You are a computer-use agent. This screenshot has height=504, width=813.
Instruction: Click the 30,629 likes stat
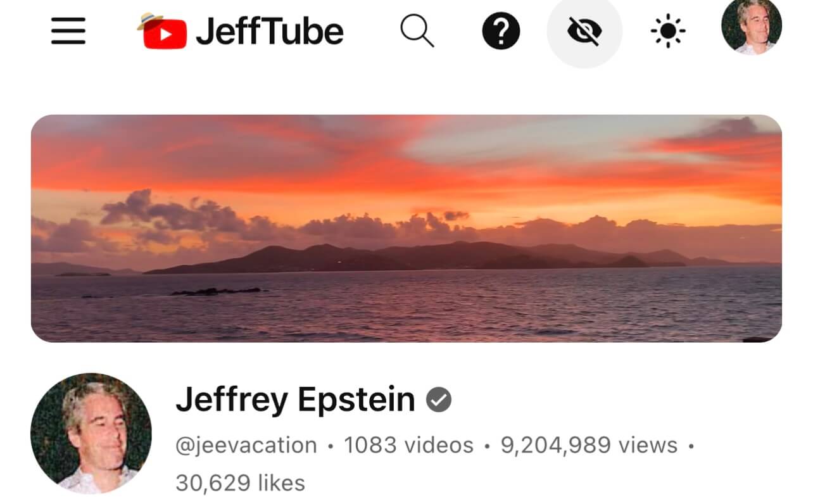[241, 483]
